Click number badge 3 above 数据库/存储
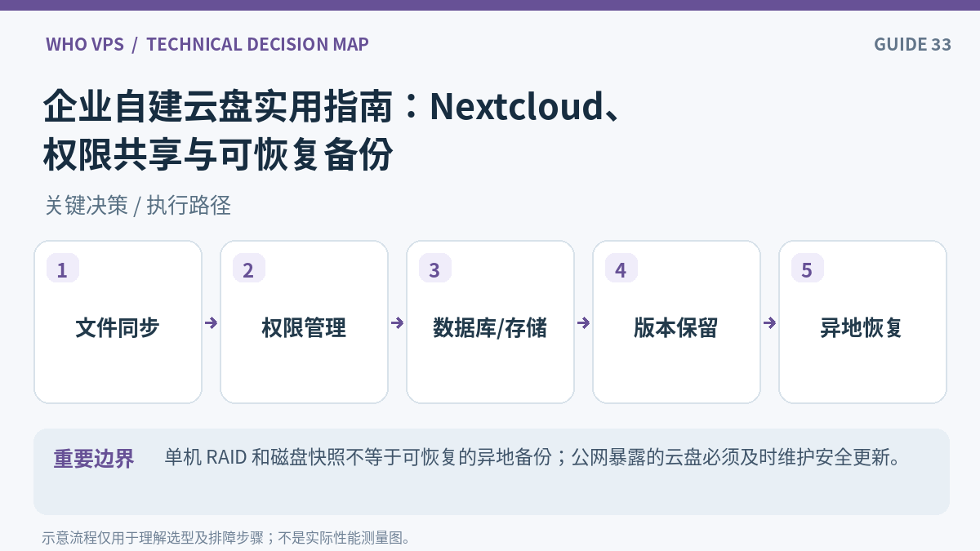 [x=435, y=269]
